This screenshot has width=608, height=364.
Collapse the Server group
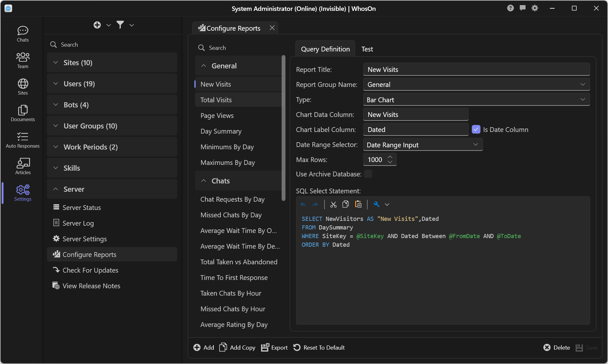[112, 189]
